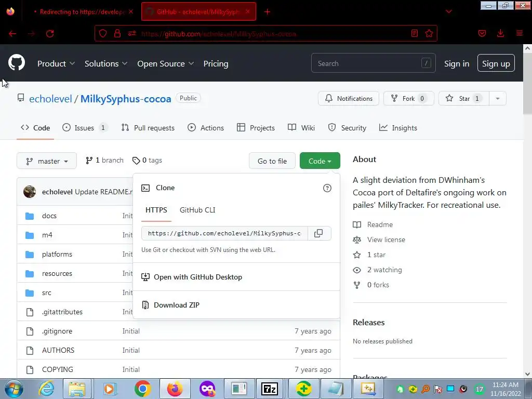Click the Fork button
The width and height of the screenshot is (532, 399).
click(x=408, y=98)
